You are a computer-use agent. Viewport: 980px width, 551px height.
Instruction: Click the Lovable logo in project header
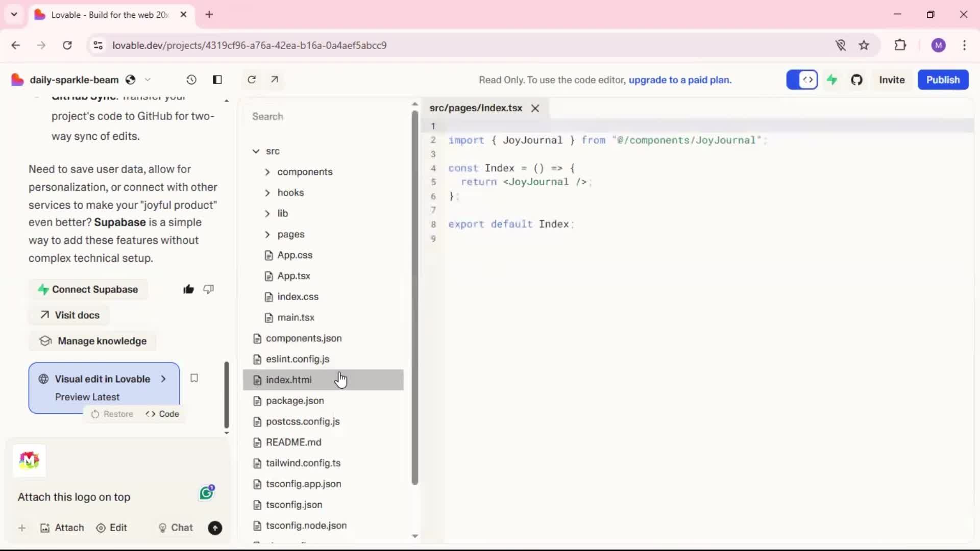(x=17, y=80)
